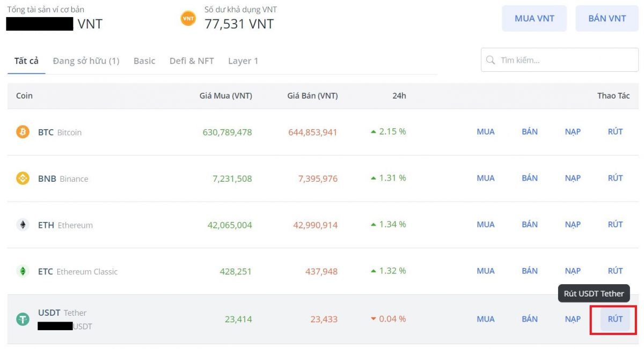Click the Bitcoin coin icon
The width and height of the screenshot is (644, 349).
tap(23, 132)
